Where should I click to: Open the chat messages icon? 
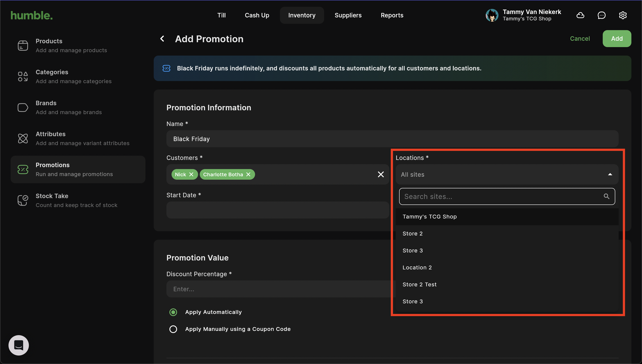601,15
